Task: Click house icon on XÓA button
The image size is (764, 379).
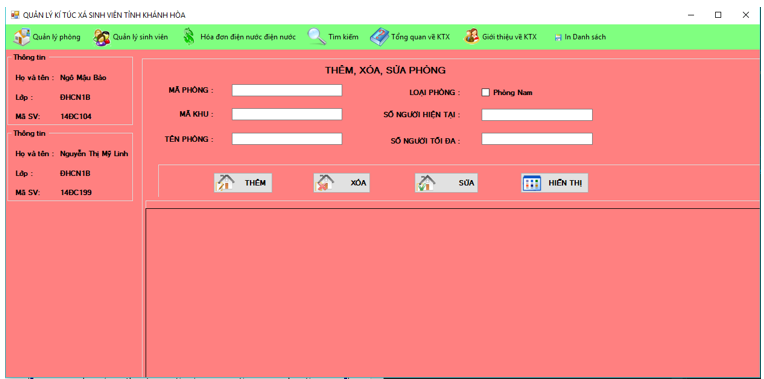Action: 325,183
